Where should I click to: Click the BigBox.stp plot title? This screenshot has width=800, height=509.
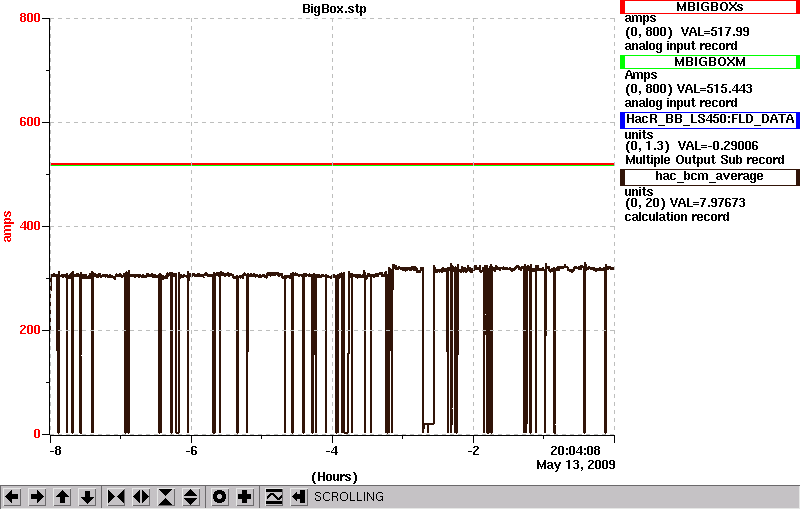point(334,9)
